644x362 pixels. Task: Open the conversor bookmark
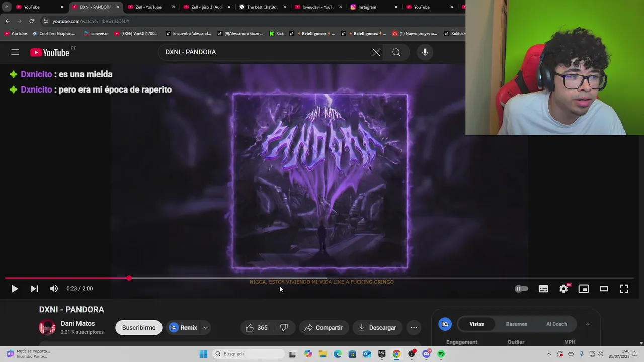[96, 34]
